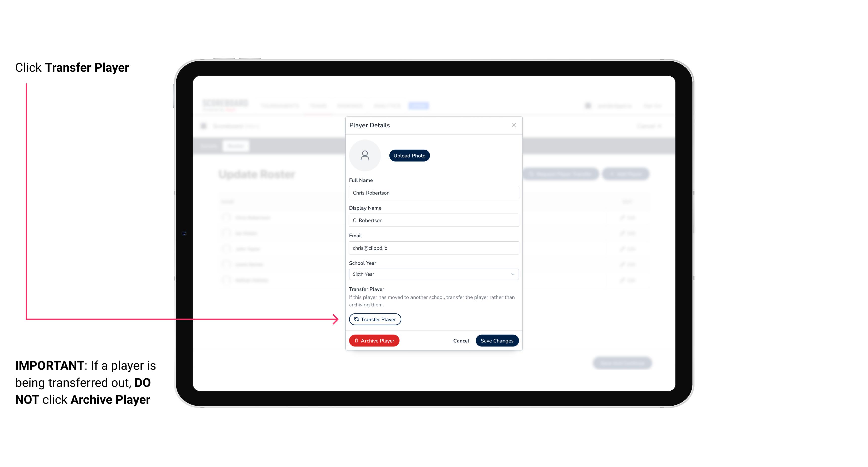
Task: Click the sync/transfer icon on Transfer Player
Action: (x=355, y=319)
